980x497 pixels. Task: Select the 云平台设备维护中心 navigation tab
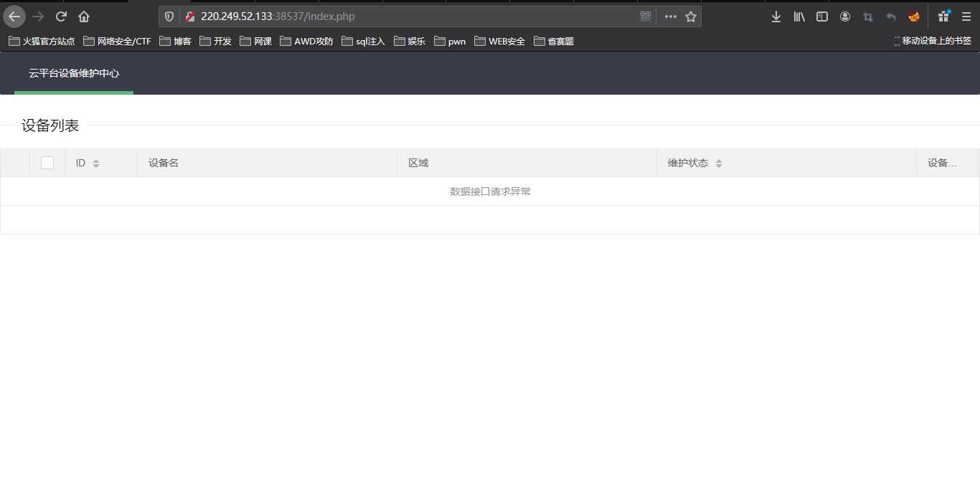[x=74, y=73]
